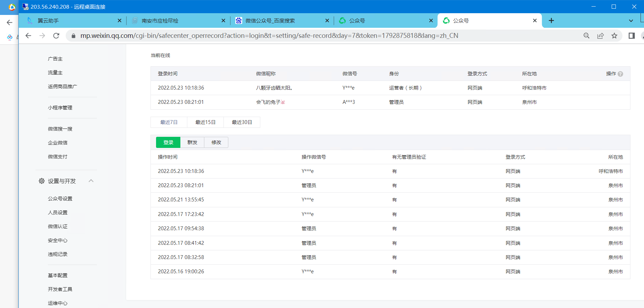Open 返佣商品推广 in sidebar

(x=63, y=86)
